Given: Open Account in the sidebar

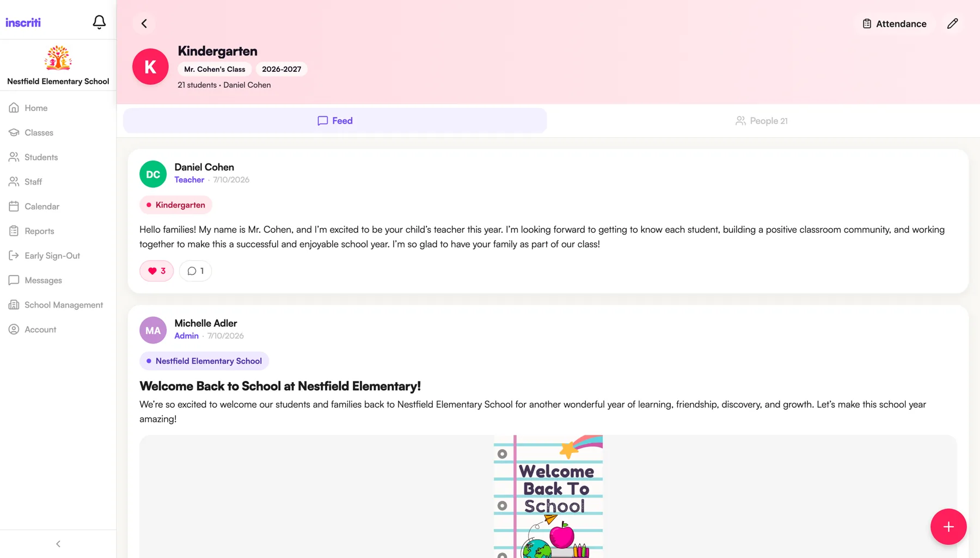Looking at the screenshot, I should coord(58,329).
